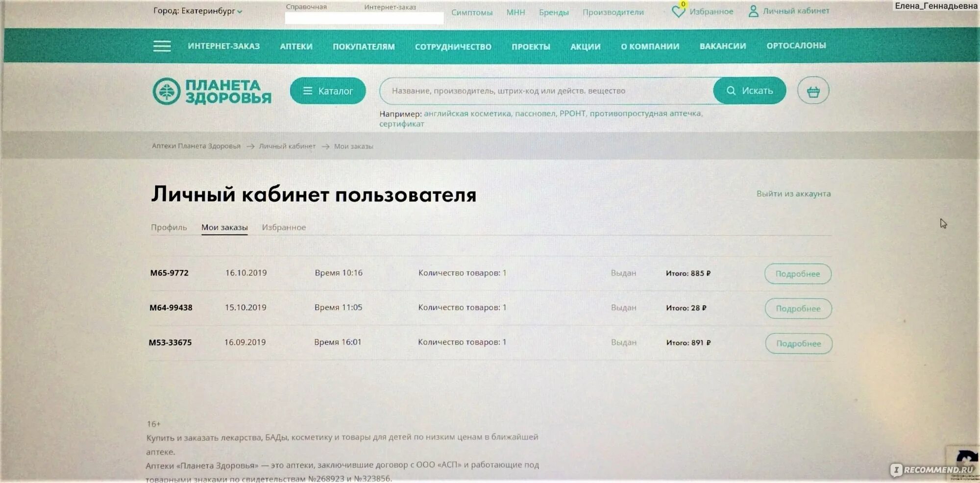Click breadcrumb Мои заказы
Image resolution: width=980 pixels, height=483 pixels.
pos(353,146)
